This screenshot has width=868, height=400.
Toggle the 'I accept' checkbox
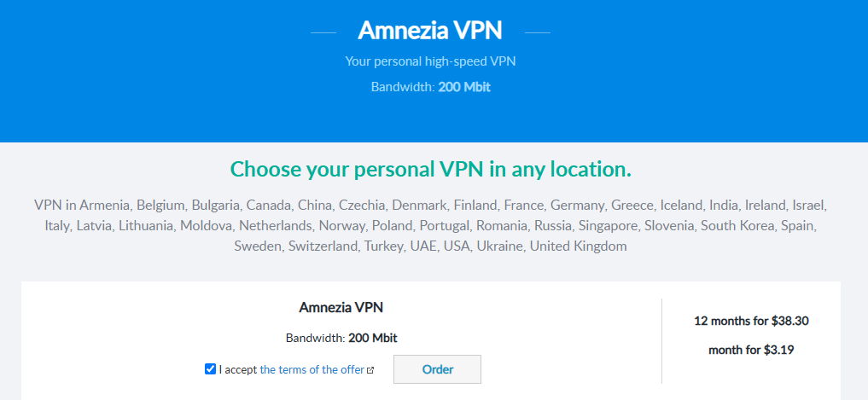211,369
